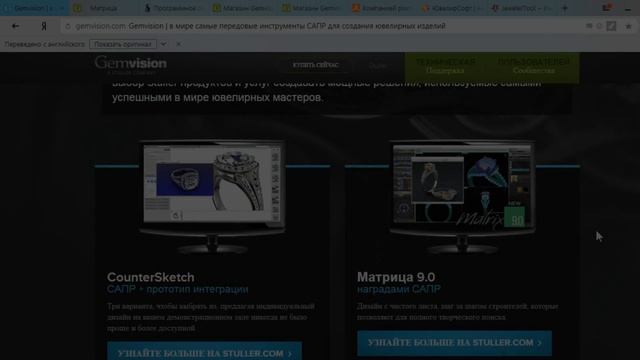
Task: Open Купить сейчас menu item
Action: coord(316,65)
